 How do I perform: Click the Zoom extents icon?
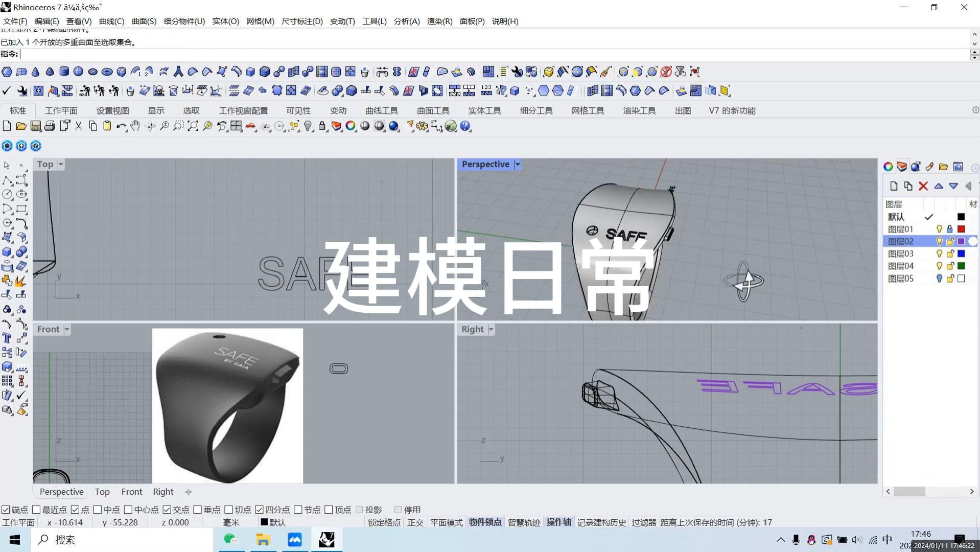(x=193, y=126)
